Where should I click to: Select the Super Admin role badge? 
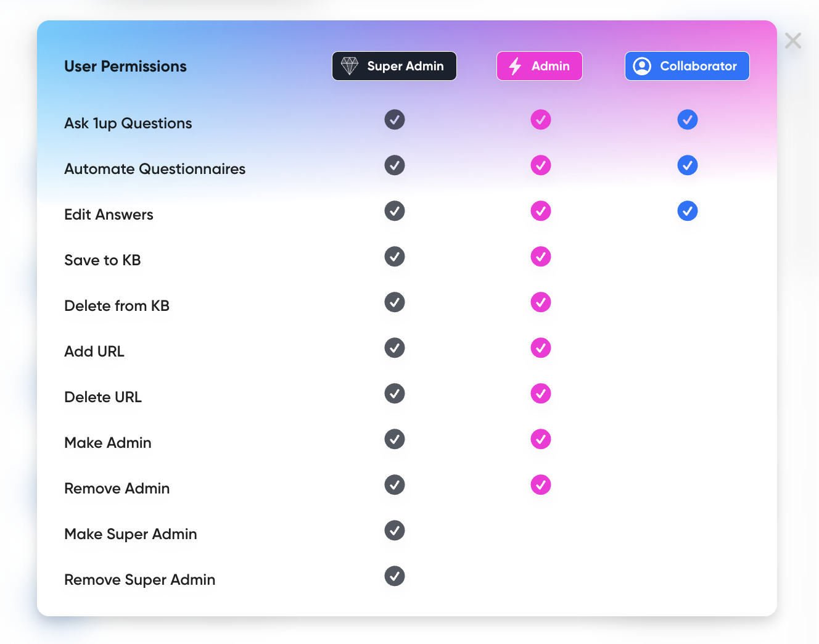pyautogui.click(x=394, y=66)
